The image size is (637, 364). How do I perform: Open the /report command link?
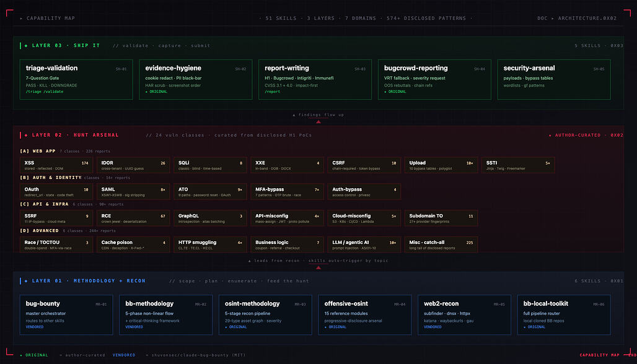tap(272, 92)
